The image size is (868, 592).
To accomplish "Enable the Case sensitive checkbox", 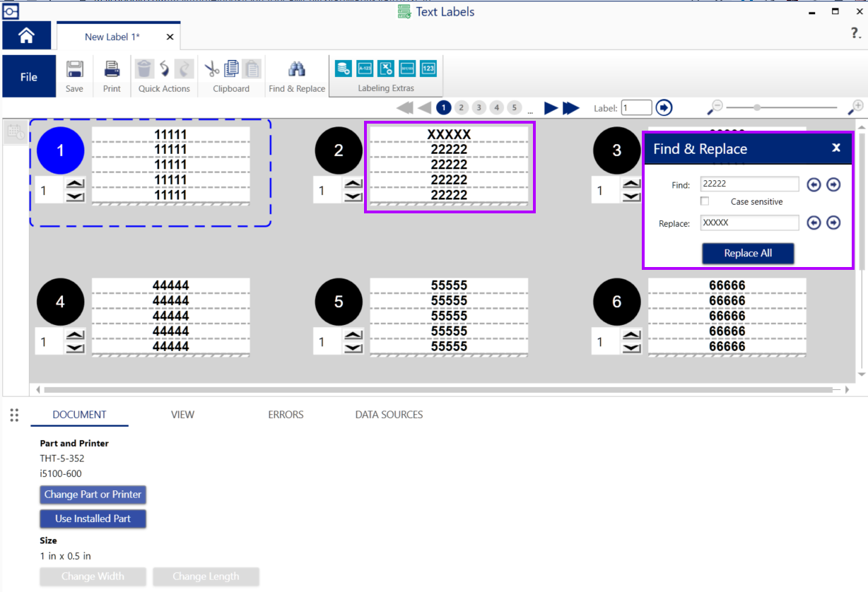I will tap(705, 201).
